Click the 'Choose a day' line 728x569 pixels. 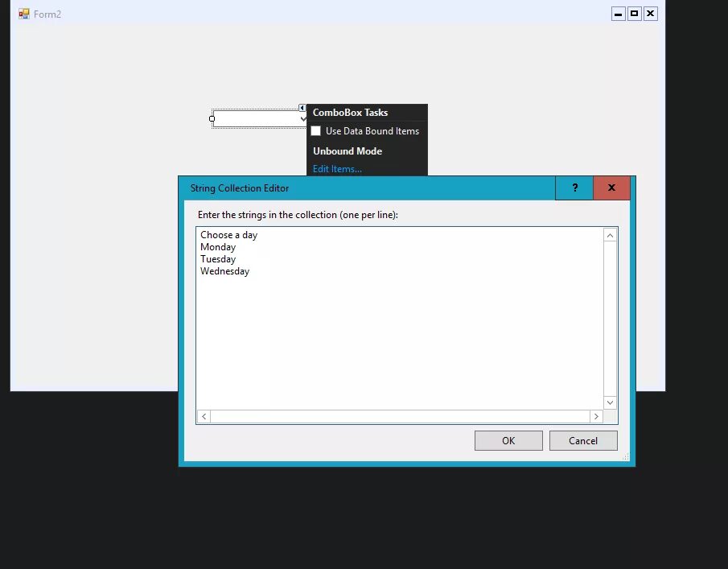229,235
